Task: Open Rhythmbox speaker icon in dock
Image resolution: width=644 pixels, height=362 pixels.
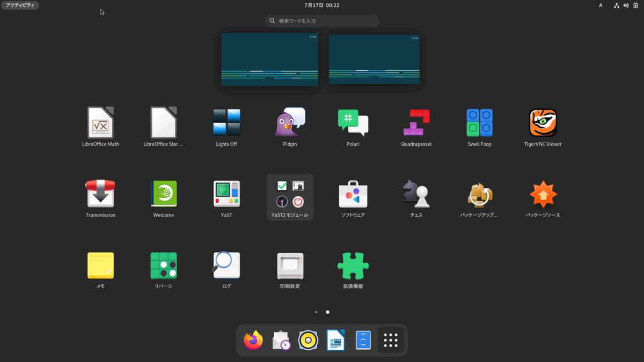Action: point(308,340)
